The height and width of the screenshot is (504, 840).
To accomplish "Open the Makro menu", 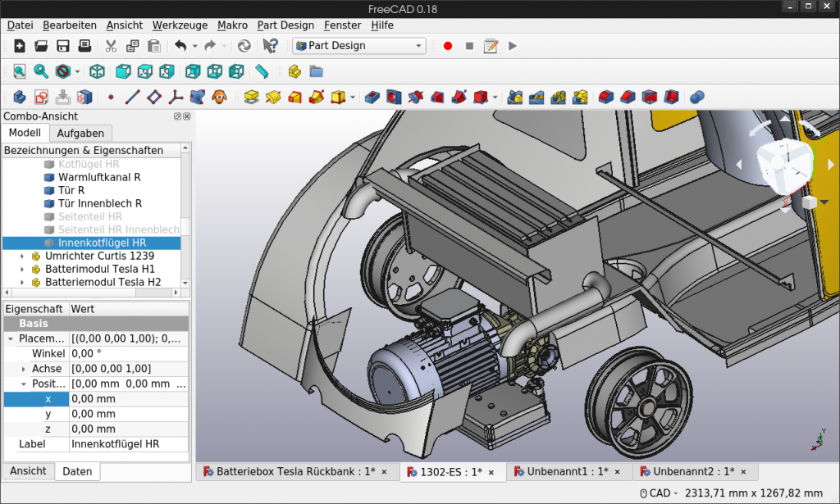I will pos(232,25).
